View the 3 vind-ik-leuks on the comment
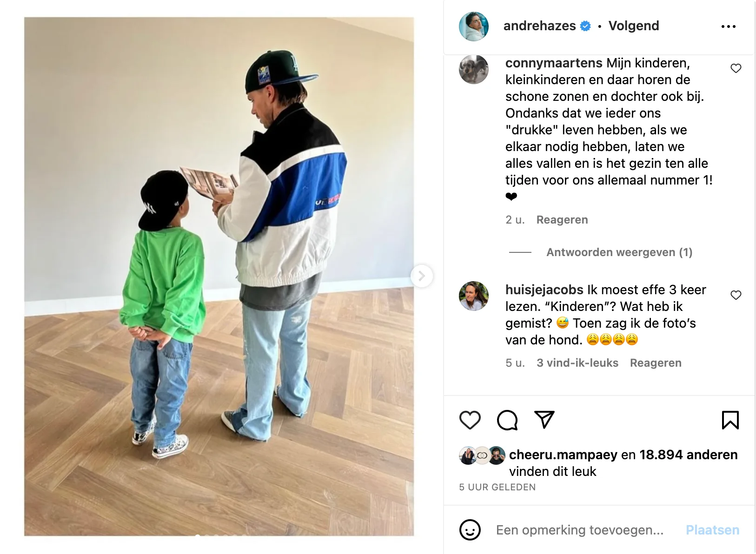Image resolution: width=756 pixels, height=554 pixels. point(577,363)
